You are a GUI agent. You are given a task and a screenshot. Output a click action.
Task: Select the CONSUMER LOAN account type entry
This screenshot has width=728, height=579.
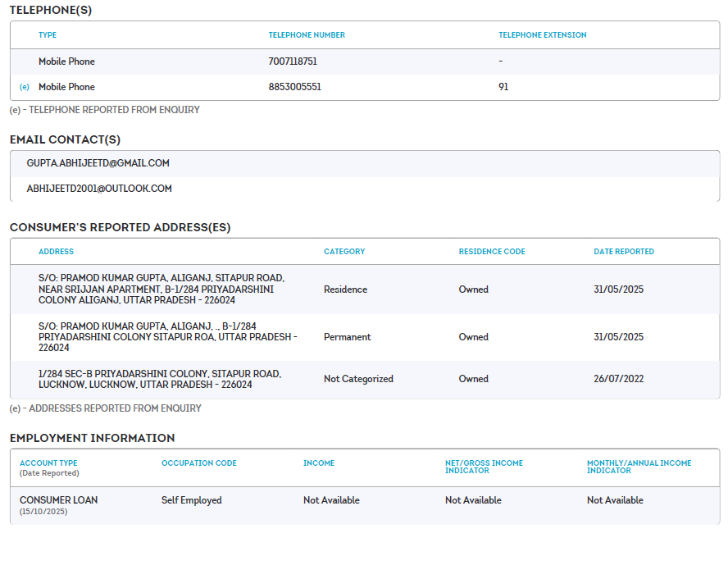coord(58,500)
